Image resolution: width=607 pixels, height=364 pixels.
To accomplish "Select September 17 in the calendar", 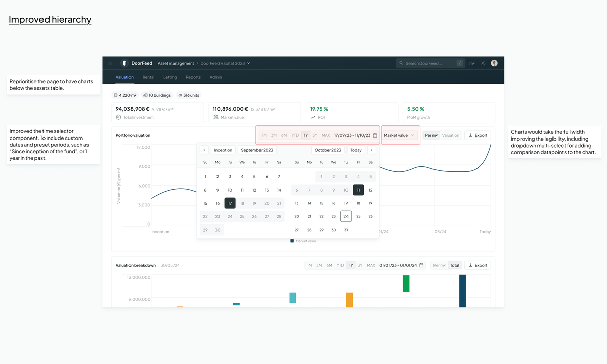I will (230, 203).
